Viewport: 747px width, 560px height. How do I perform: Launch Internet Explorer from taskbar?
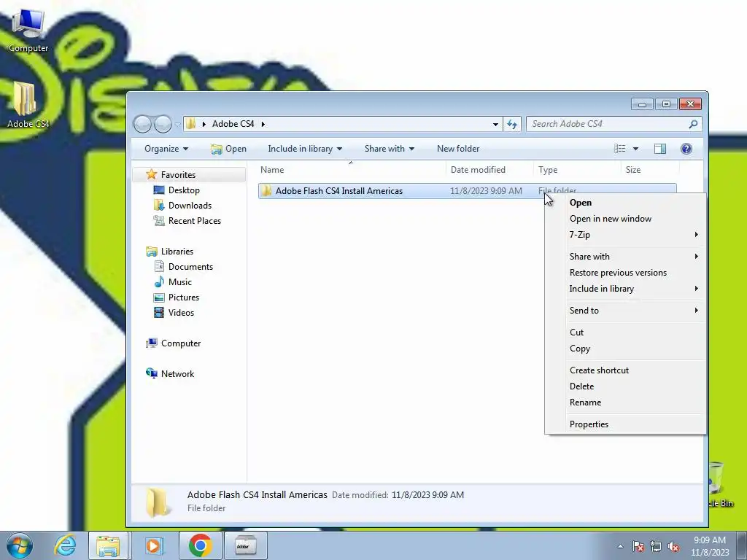click(65, 545)
